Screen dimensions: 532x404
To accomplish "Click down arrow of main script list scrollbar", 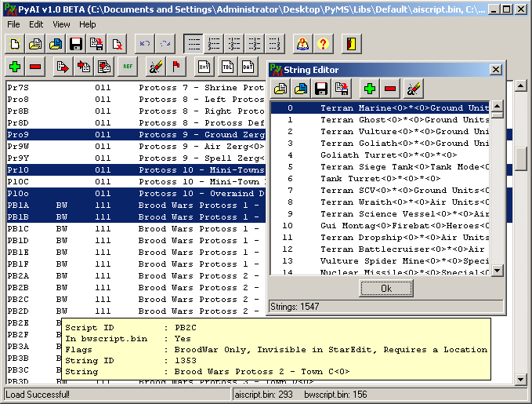I will point(520,380).
